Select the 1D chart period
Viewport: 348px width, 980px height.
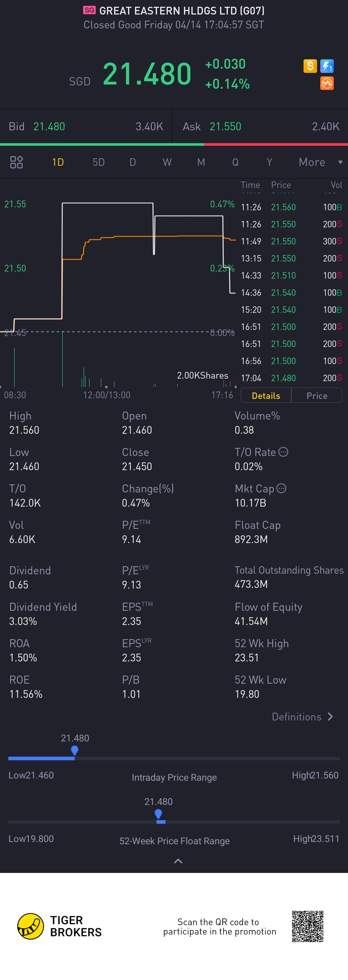coord(58,162)
